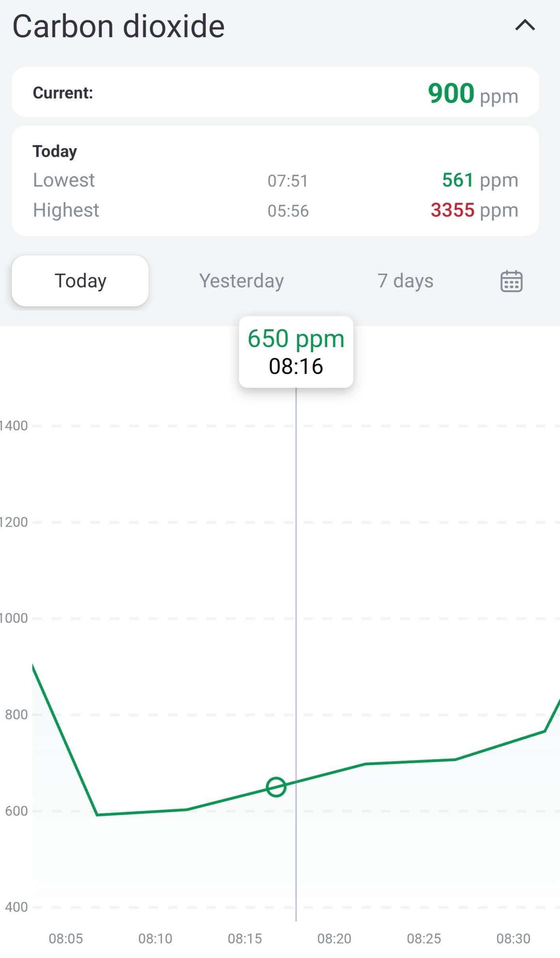
Task: Click the 1400 y-axis label
Action: pos(14,426)
